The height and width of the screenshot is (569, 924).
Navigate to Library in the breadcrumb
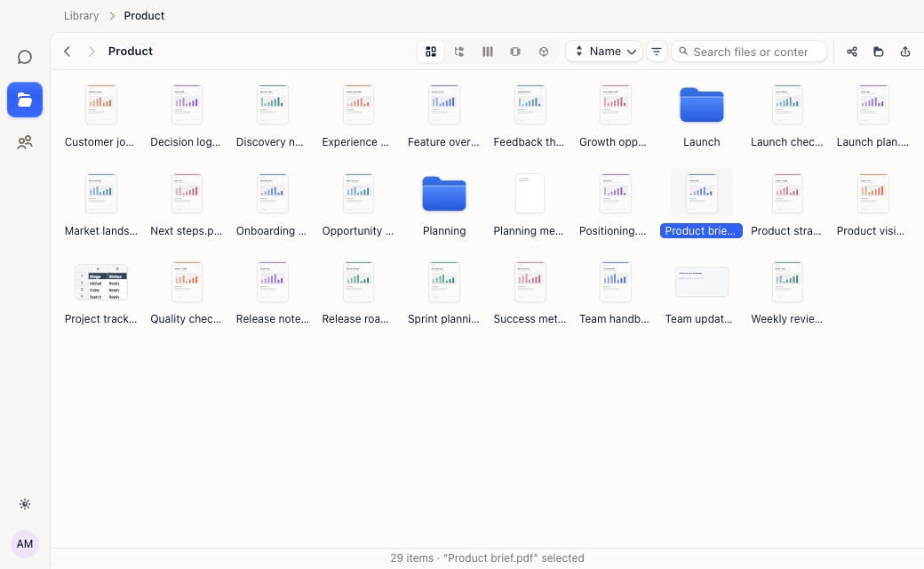pyautogui.click(x=82, y=16)
